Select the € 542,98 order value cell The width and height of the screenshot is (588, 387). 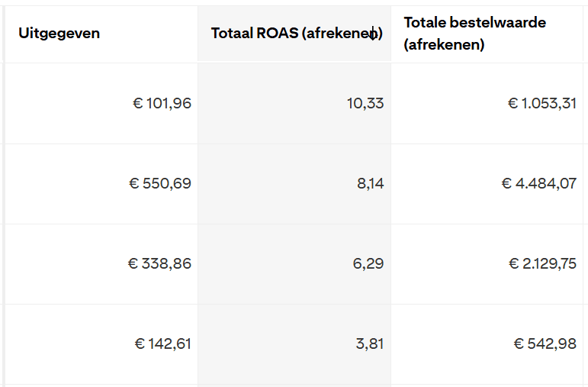coord(545,343)
